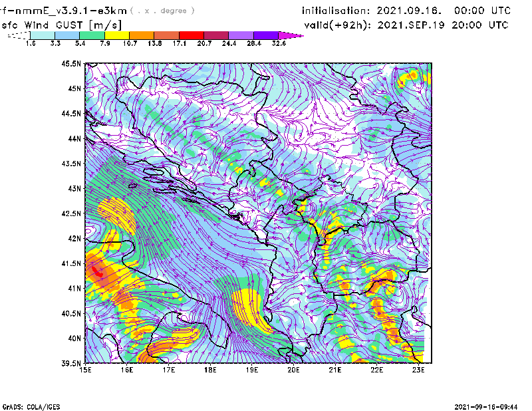
Task: Click the valid time '20:00 UTC'
Action: click(480, 25)
